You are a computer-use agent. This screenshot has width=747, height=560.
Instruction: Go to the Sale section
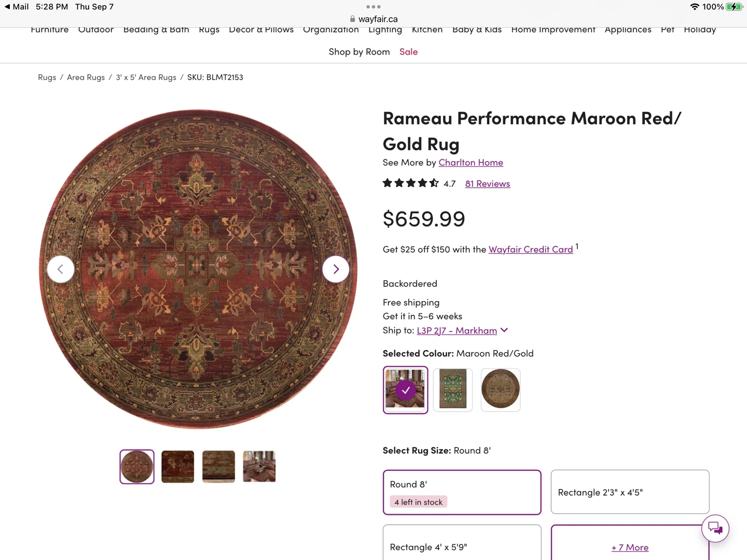(x=408, y=52)
